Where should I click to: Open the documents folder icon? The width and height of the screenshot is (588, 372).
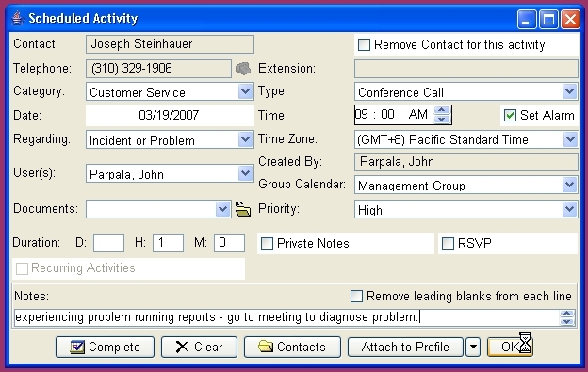pyautogui.click(x=243, y=209)
